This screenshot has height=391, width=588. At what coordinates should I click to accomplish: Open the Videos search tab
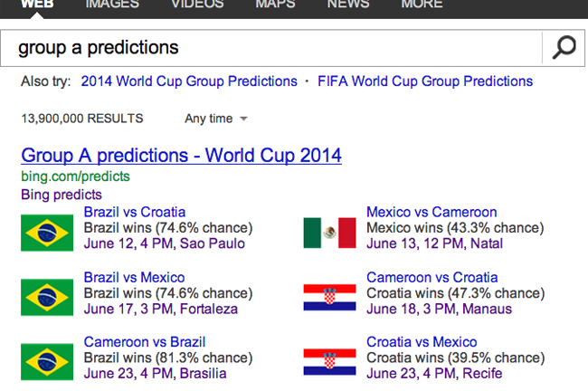pos(197,5)
